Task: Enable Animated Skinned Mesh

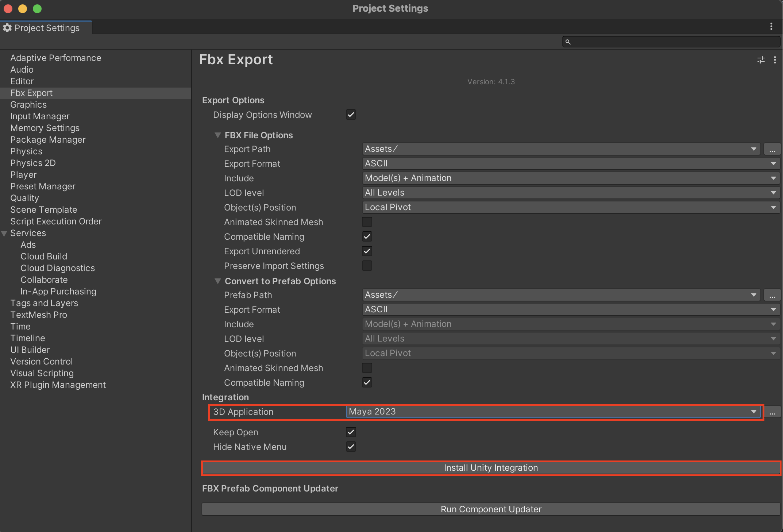Action: point(367,222)
